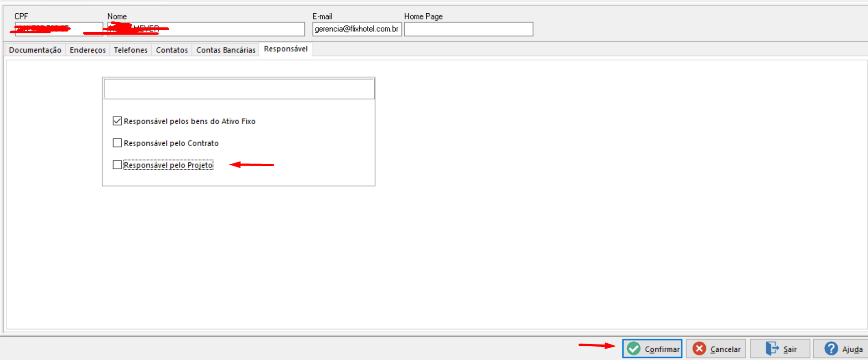Click the Cancelar button label
868x360 pixels.
(x=725, y=349)
